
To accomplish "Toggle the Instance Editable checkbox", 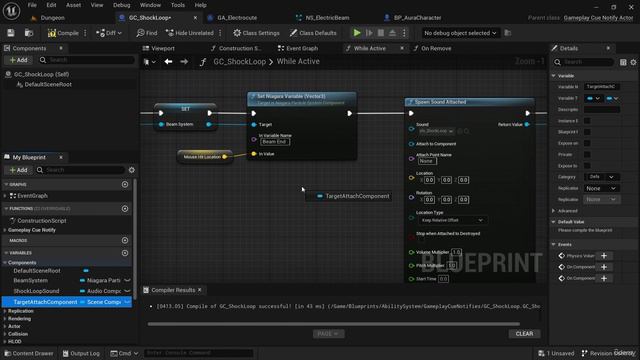I will (x=587, y=121).
